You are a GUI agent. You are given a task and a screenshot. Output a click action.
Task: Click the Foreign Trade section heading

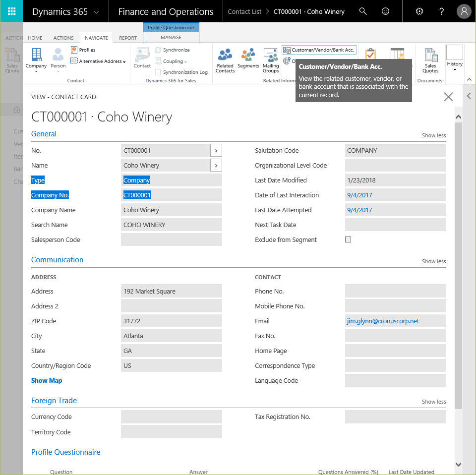click(54, 400)
